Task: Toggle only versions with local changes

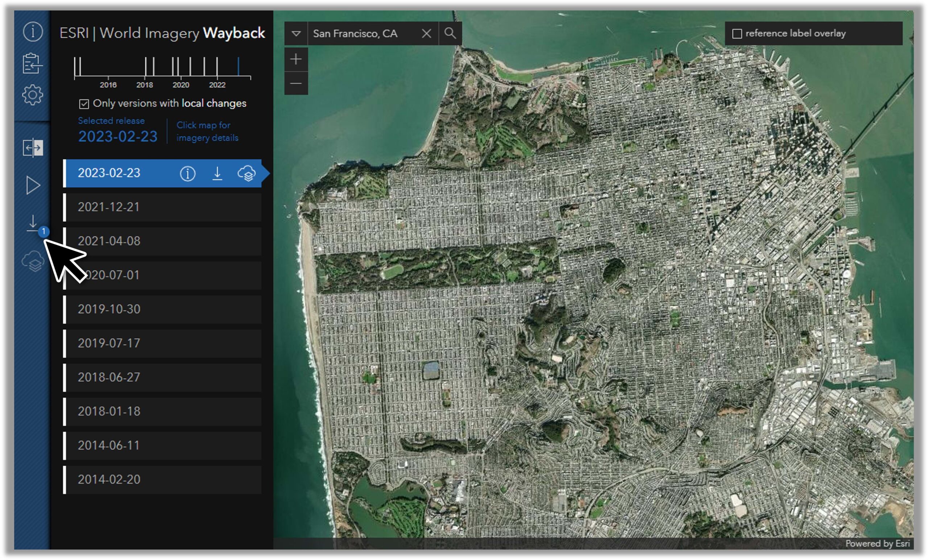Action: tap(84, 104)
